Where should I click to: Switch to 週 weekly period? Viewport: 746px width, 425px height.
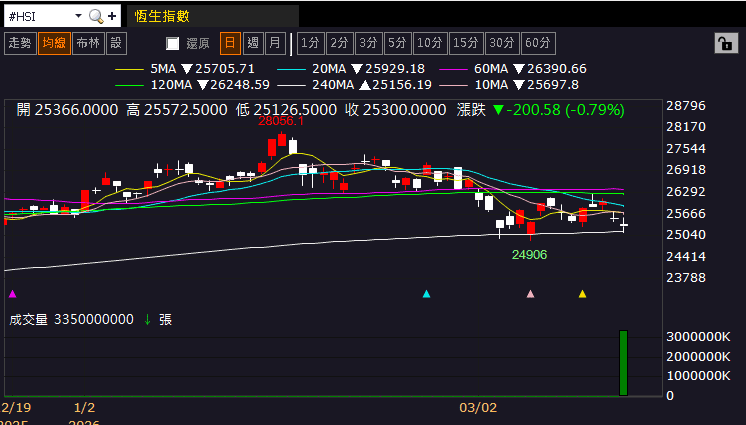pyautogui.click(x=252, y=43)
